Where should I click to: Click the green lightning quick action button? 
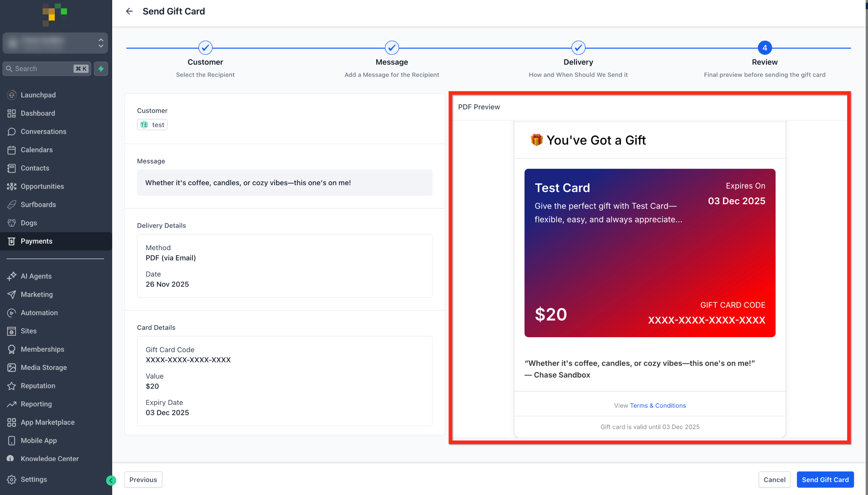click(x=101, y=69)
